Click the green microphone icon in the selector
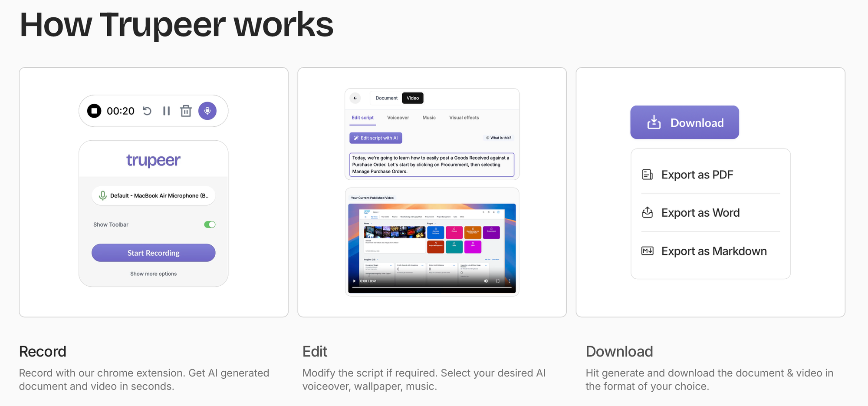Image resolution: width=868 pixels, height=406 pixels. click(x=103, y=195)
